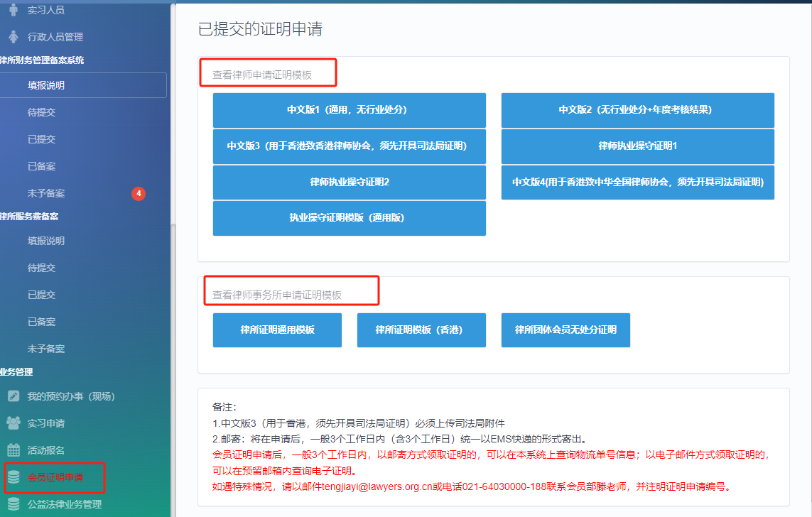Open 填报说明 under 律所财务管理备案系统
The height and width of the screenshot is (517, 812).
46,85
